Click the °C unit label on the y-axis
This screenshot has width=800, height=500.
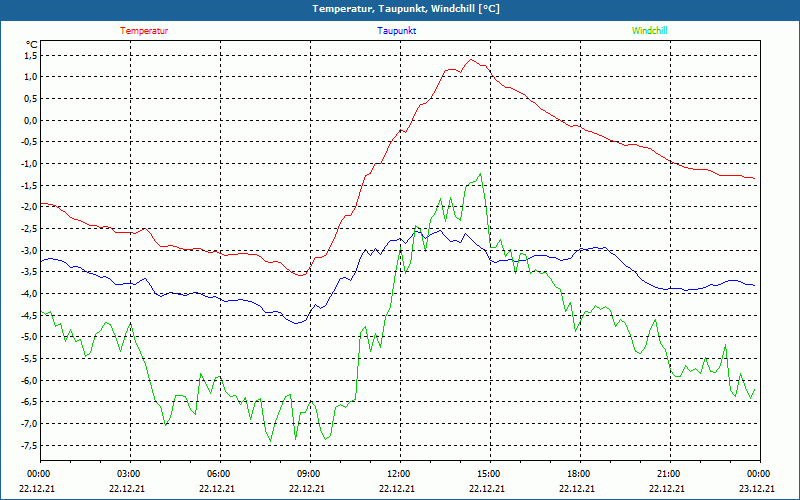[32, 44]
